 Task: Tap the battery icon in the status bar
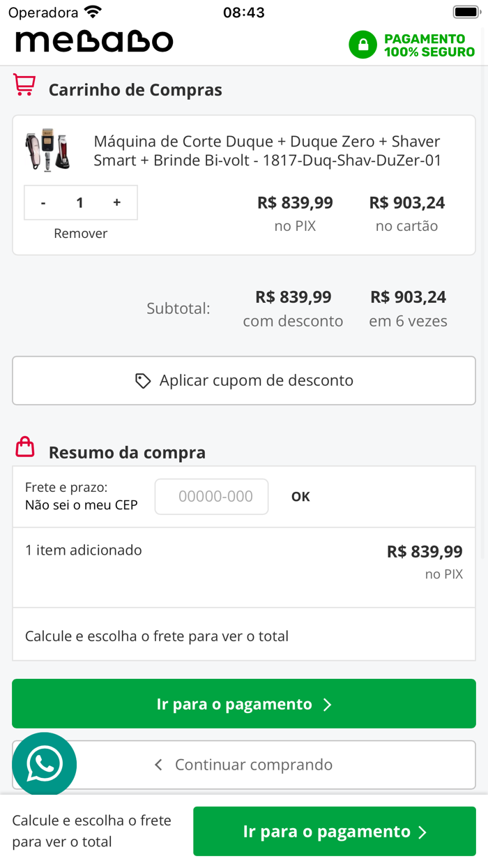(x=466, y=11)
